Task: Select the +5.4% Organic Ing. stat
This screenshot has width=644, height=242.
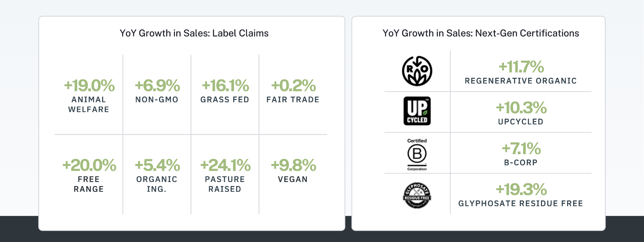Action: 157,175
